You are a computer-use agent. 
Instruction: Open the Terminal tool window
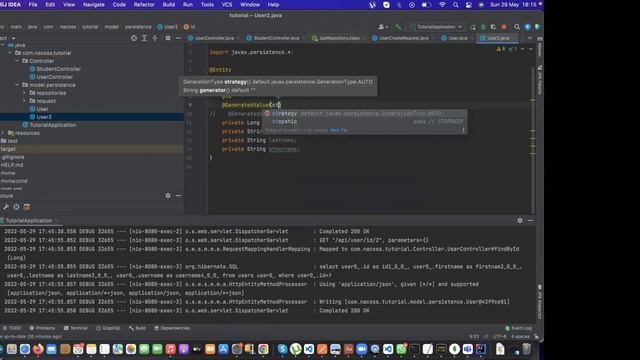pos(76,328)
